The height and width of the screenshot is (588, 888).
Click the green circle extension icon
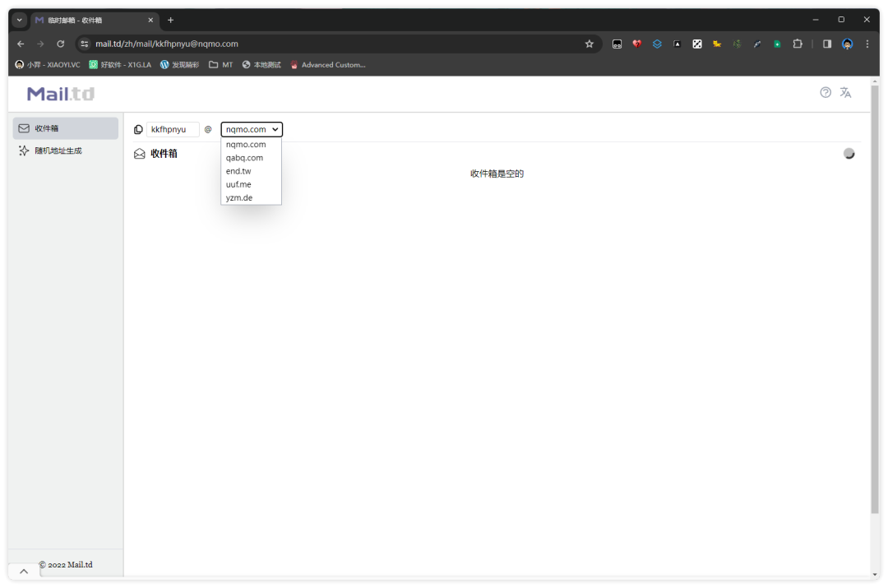777,44
